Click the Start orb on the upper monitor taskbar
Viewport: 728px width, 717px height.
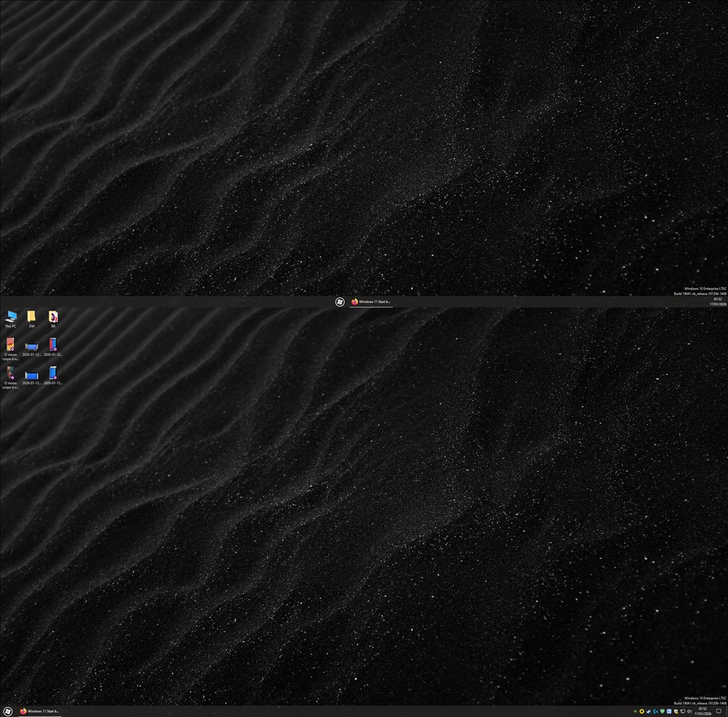coord(340,301)
